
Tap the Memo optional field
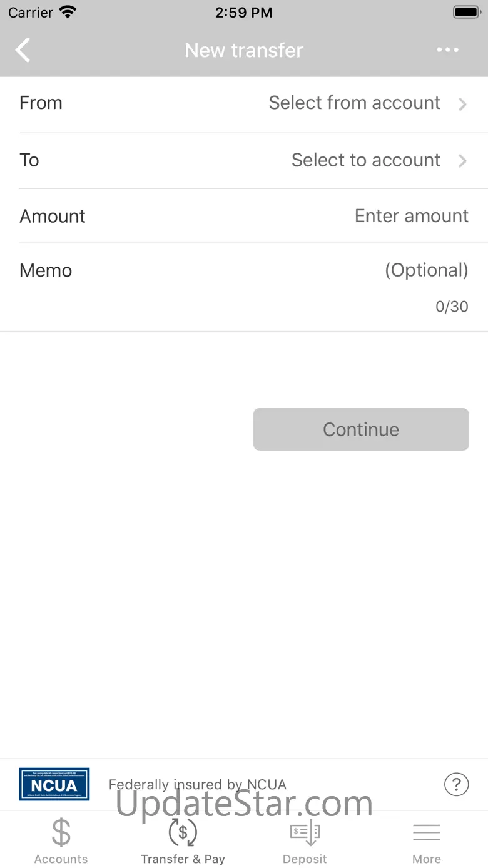(x=426, y=270)
